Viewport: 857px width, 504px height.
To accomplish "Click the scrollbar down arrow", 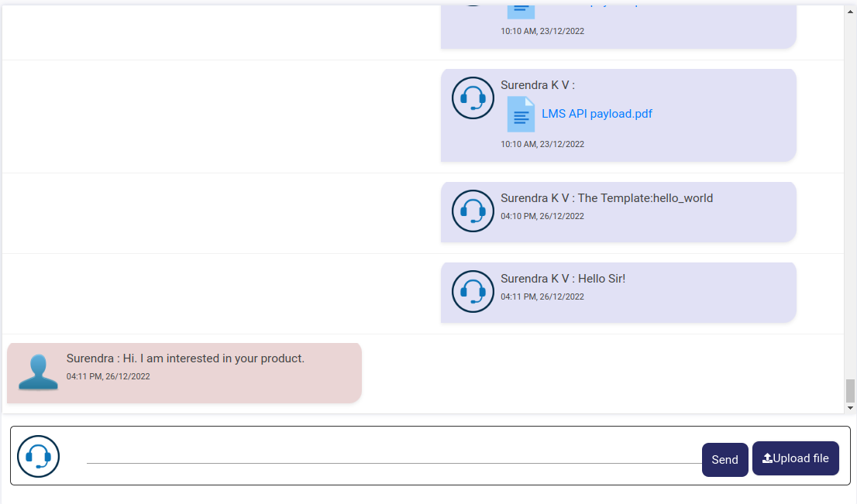I will point(850,407).
